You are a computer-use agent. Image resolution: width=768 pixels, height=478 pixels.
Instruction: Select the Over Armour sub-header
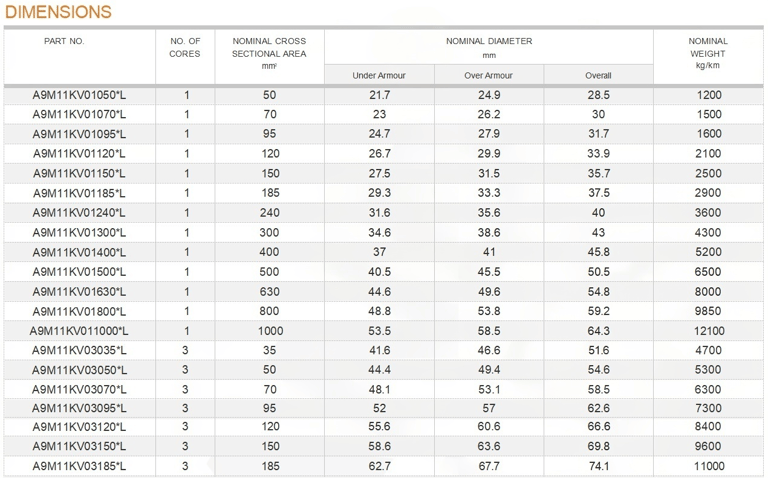(488, 75)
